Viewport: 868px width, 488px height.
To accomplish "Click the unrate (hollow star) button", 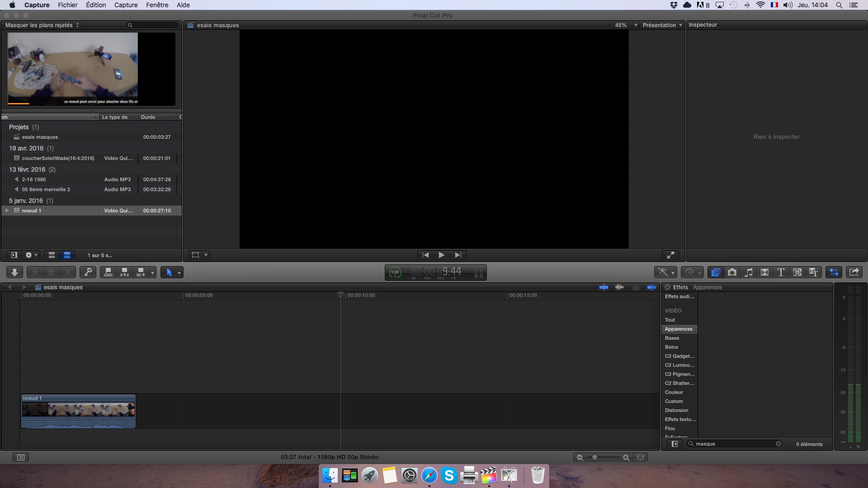I will coord(51,272).
